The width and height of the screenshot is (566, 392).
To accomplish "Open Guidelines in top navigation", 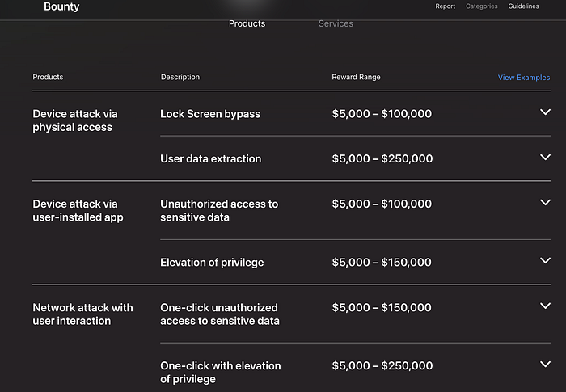I will (524, 6).
